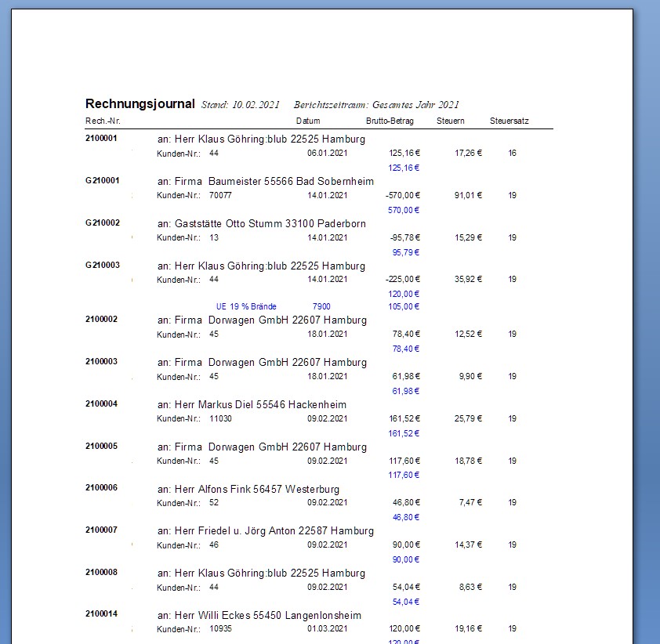This screenshot has width=660, height=644.
Task: Select invoice number G210001
Action: point(102,181)
